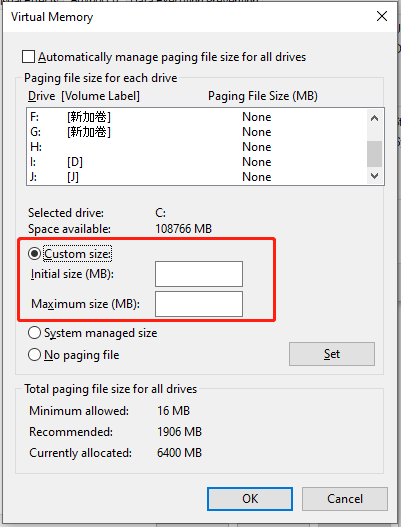Screen dimensions: 401x527
Task: Select the Custom size radio button
Action: point(34,254)
